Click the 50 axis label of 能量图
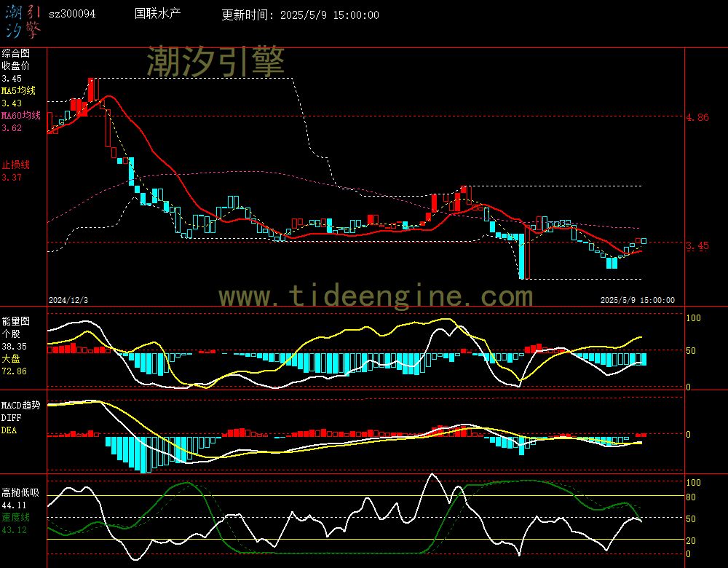The image size is (728, 568). pos(691,351)
